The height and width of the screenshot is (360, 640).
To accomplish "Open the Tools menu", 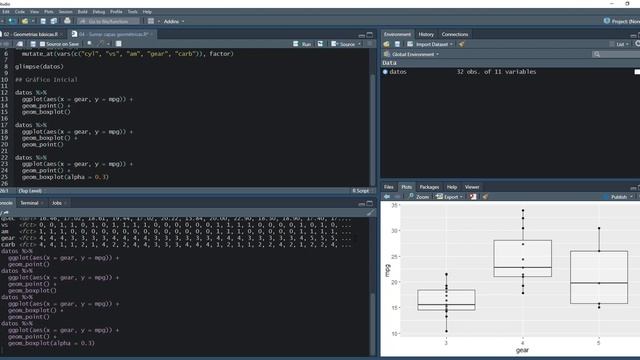I will [x=133, y=12].
